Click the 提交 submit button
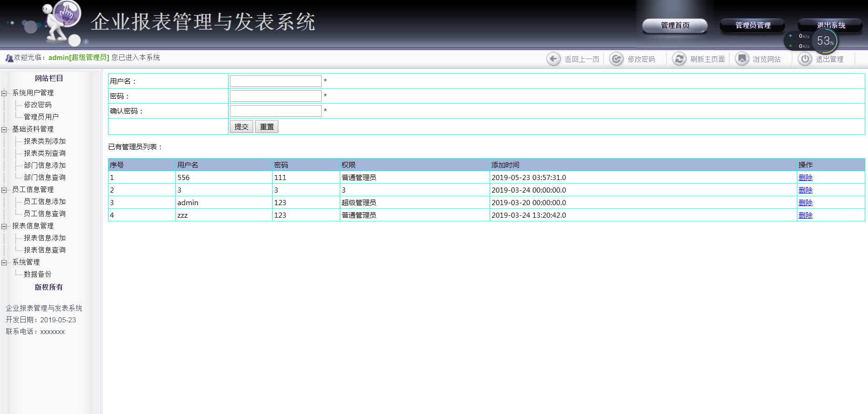Screen dimensions: 868x414 (x=242, y=127)
